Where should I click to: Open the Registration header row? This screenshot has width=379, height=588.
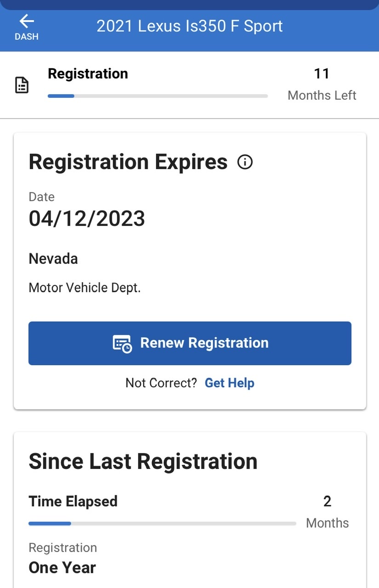tap(189, 85)
